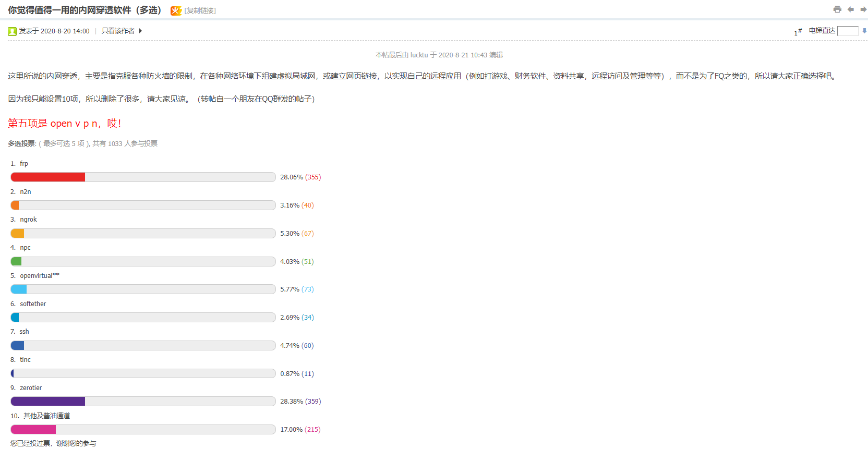The image size is (868, 449).
Task: Click the paragraph starting 这里所说的内网穿透
Action: [424, 76]
